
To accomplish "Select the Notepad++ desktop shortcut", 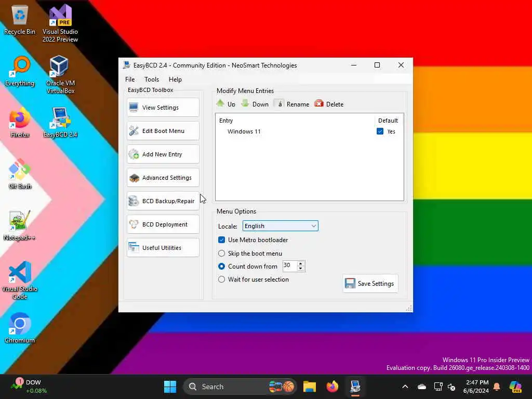I will (x=20, y=225).
